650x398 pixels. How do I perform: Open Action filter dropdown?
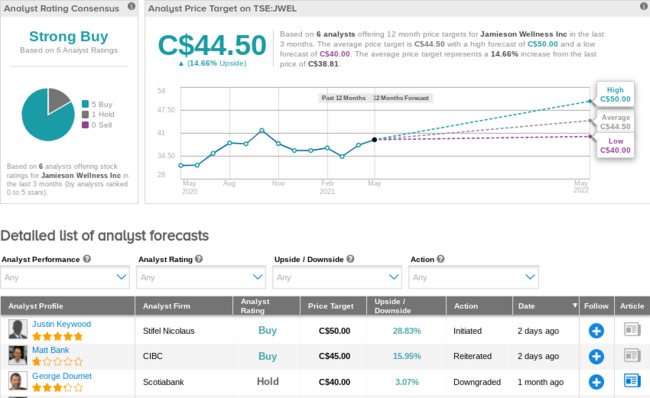click(x=473, y=277)
